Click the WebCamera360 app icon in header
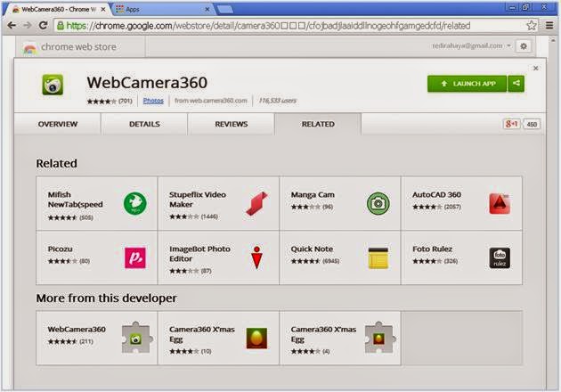 (53, 85)
